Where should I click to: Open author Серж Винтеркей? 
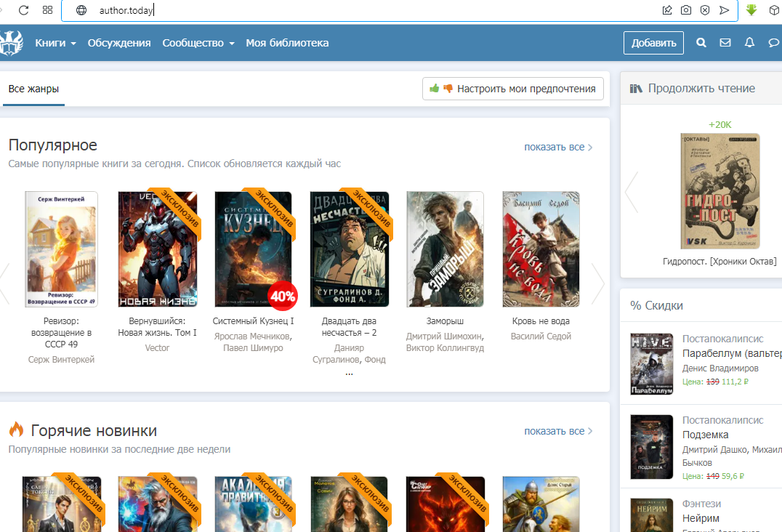pos(61,360)
